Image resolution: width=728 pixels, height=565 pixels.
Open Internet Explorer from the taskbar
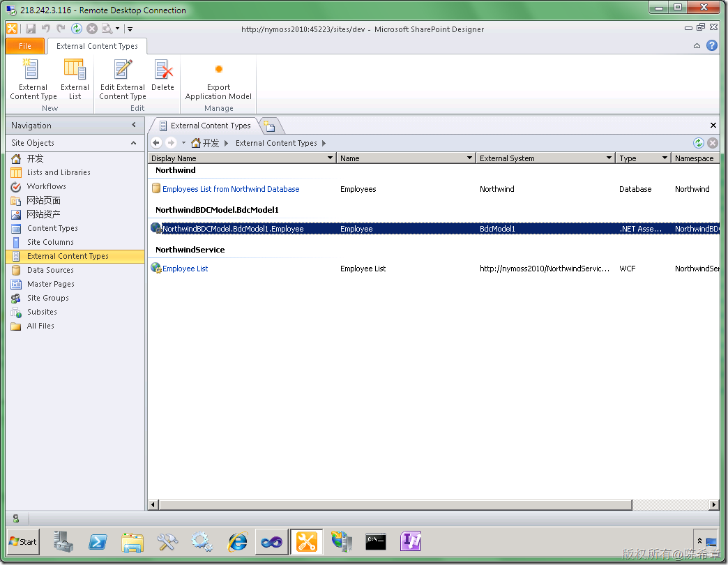coord(237,542)
